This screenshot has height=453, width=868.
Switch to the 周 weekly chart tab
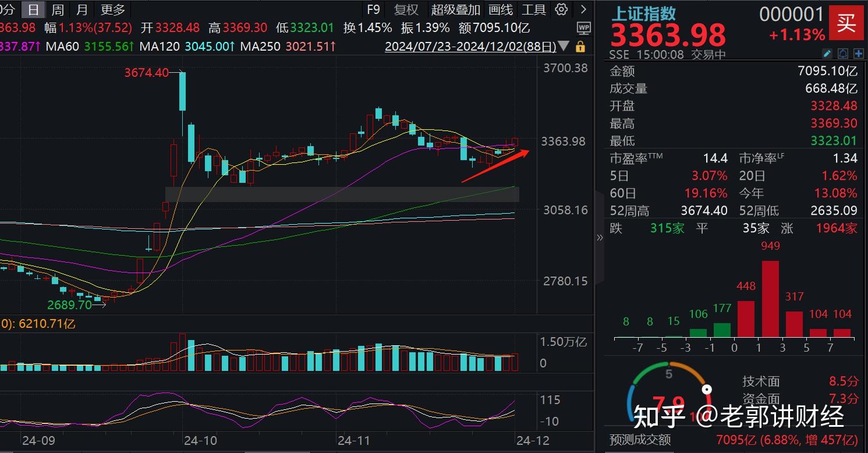point(56,9)
